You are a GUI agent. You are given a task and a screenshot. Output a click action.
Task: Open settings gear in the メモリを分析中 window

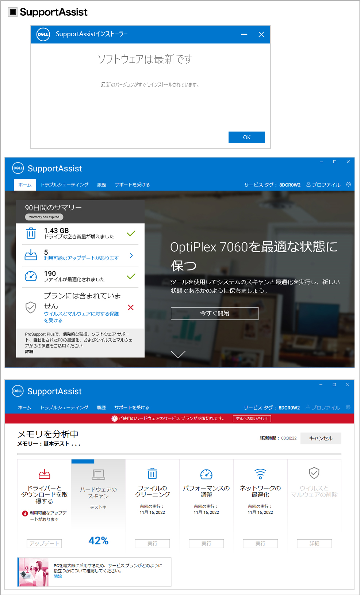[348, 407]
